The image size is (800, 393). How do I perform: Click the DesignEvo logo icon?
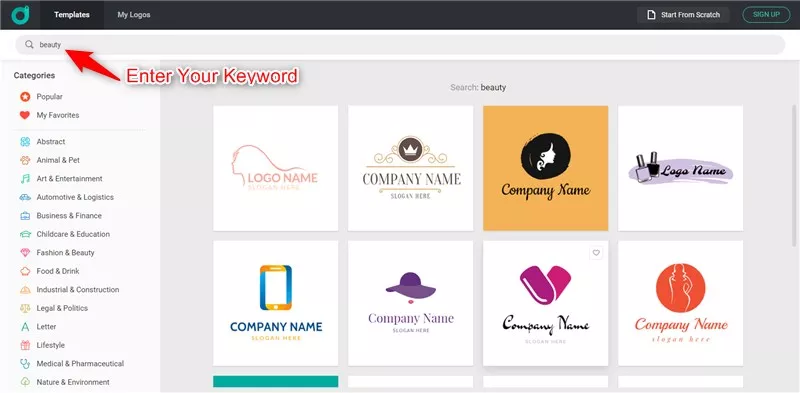click(20, 15)
